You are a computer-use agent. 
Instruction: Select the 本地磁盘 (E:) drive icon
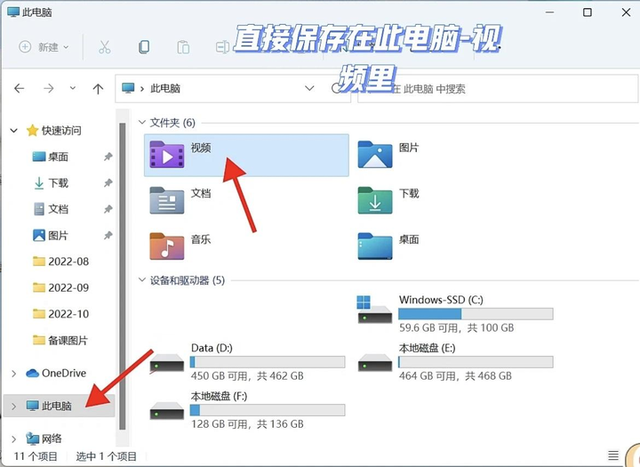coord(375,362)
